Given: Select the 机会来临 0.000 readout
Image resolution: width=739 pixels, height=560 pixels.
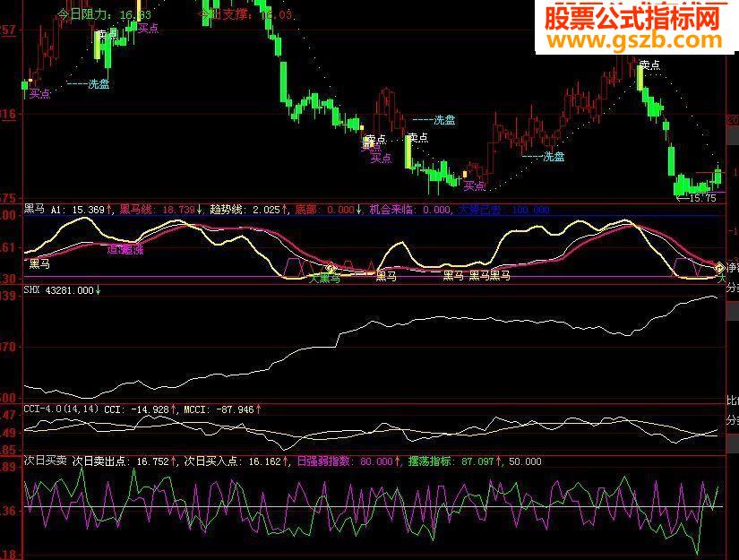Looking at the screenshot, I should [409, 210].
